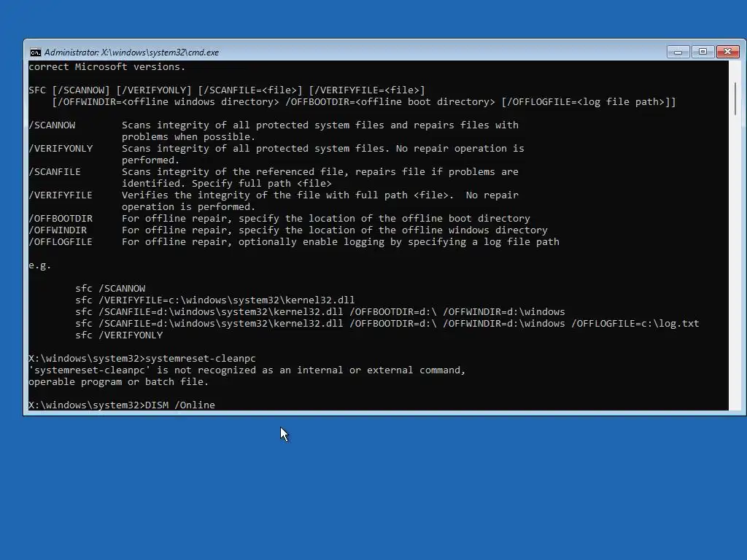Click the sfc example ending in '/OFFLOGFILE=c:\log.txt'
Viewport: 747px width, 560px height.
(387, 323)
